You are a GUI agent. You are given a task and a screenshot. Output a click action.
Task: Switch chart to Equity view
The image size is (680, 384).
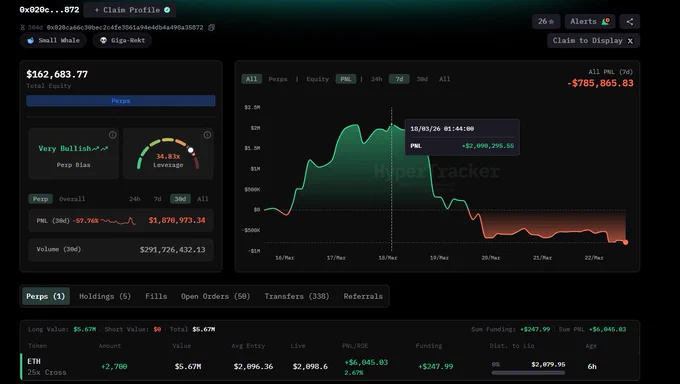tap(317, 79)
